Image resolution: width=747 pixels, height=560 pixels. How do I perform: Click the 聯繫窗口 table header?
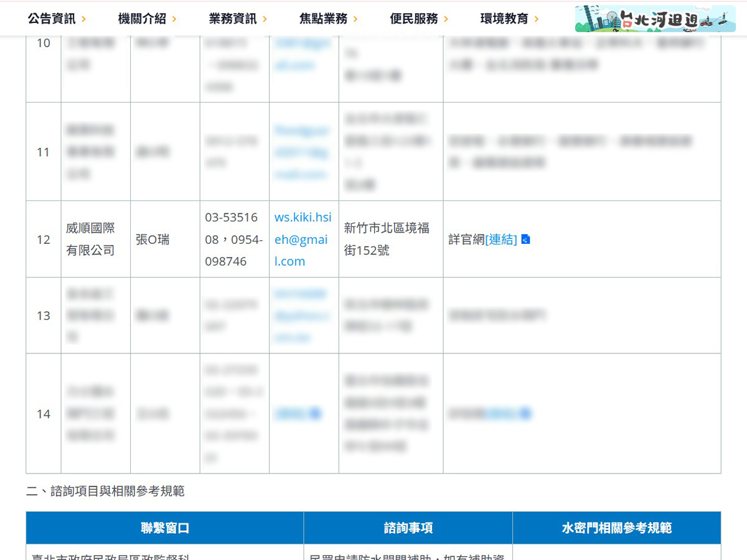click(x=165, y=528)
